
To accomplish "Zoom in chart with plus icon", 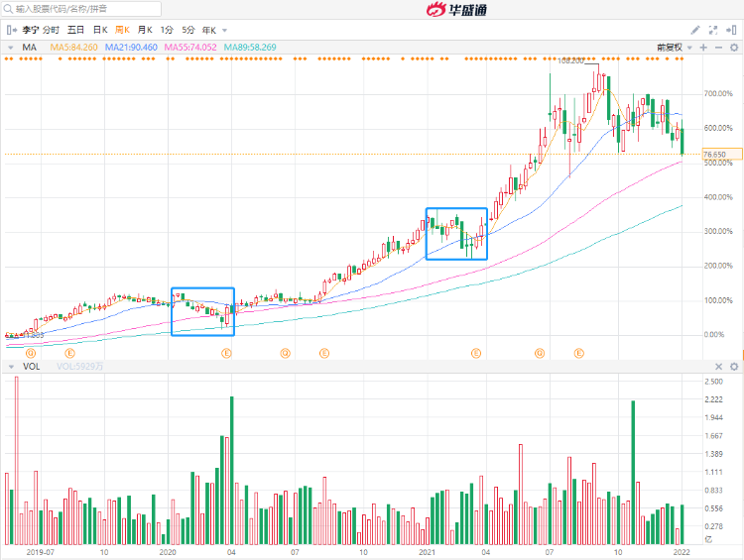I will click(x=703, y=47).
